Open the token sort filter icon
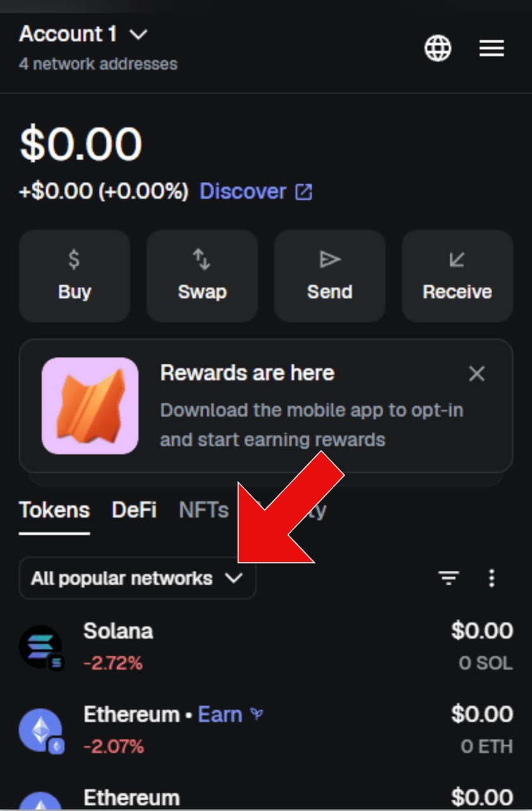Viewport: 532px width, 811px height. click(x=449, y=577)
